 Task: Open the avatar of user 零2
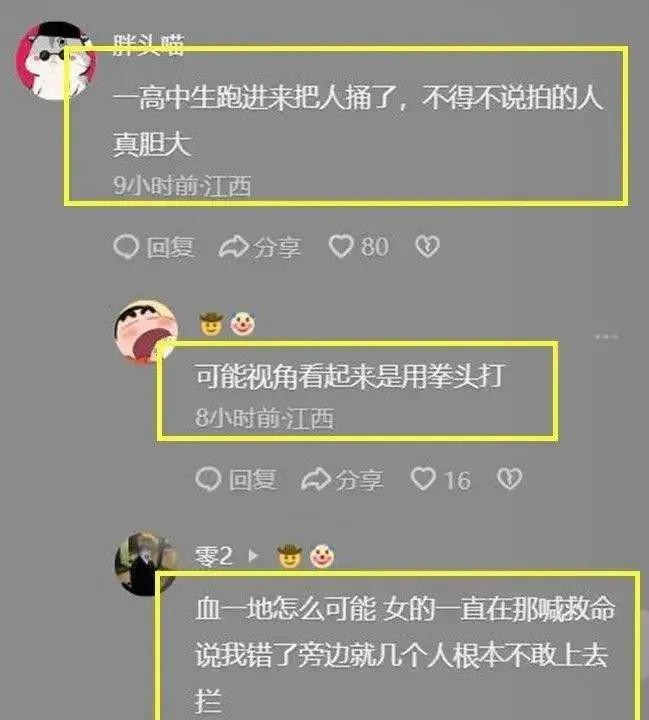tap(145, 564)
